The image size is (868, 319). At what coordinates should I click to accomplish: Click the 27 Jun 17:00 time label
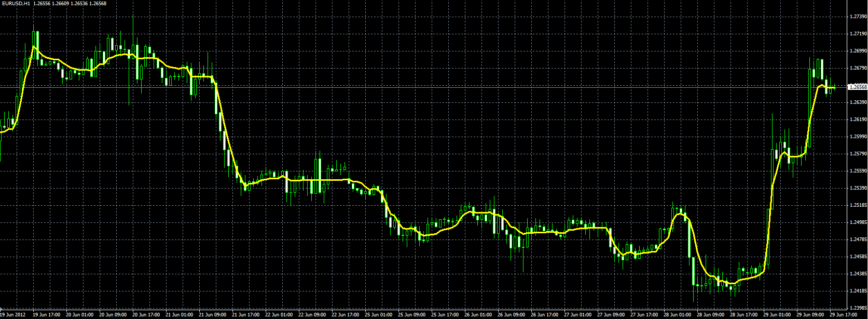pos(644,315)
